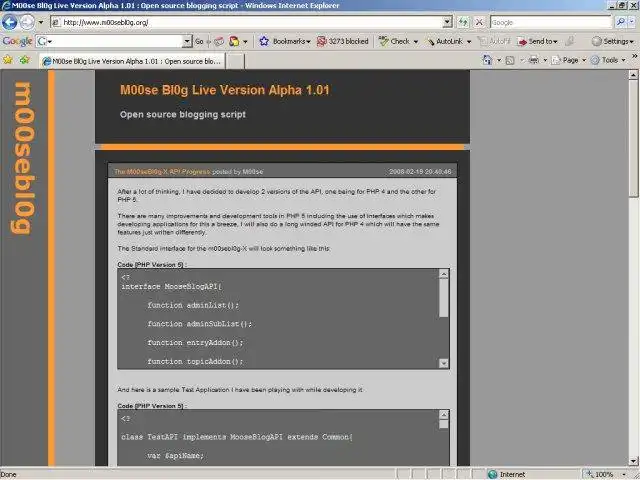Click up arrow of second code box scrollbar
The height and width of the screenshot is (480, 640).
click(x=444, y=415)
